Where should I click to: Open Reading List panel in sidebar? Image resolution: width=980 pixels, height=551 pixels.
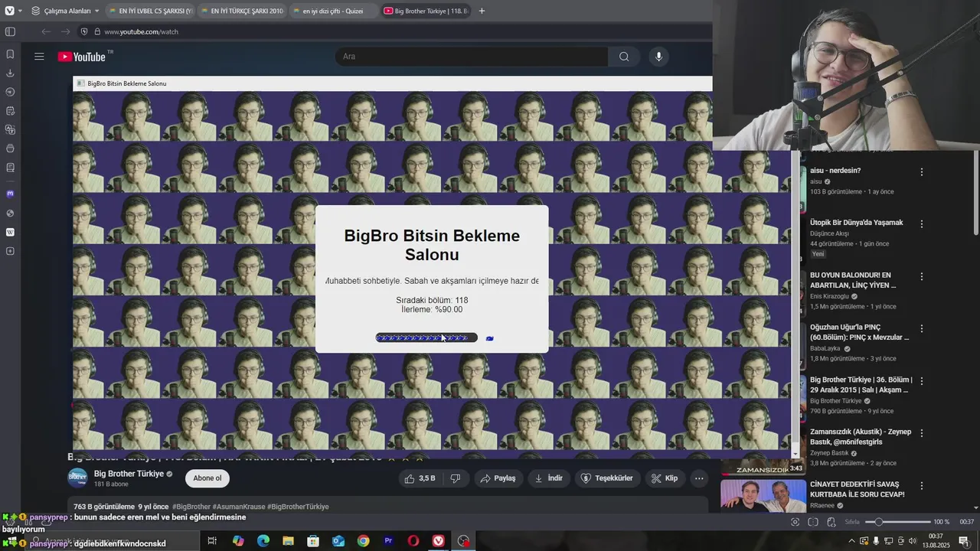[10, 167]
